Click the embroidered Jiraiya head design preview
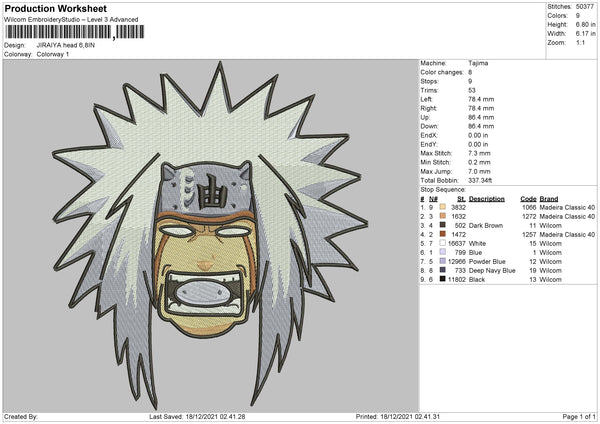 210,235
